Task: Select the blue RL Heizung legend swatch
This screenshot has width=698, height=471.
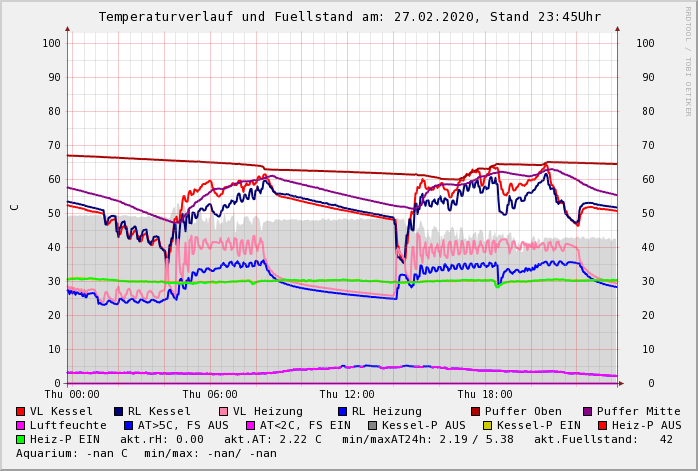Action: (x=342, y=411)
